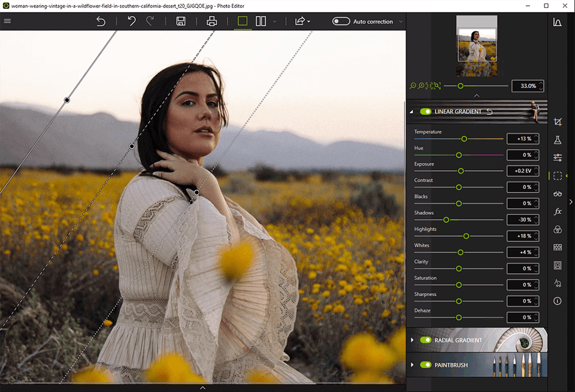The width and height of the screenshot is (575, 392).
Task: Click the Redo arrow icon
Action: point(149,21)
